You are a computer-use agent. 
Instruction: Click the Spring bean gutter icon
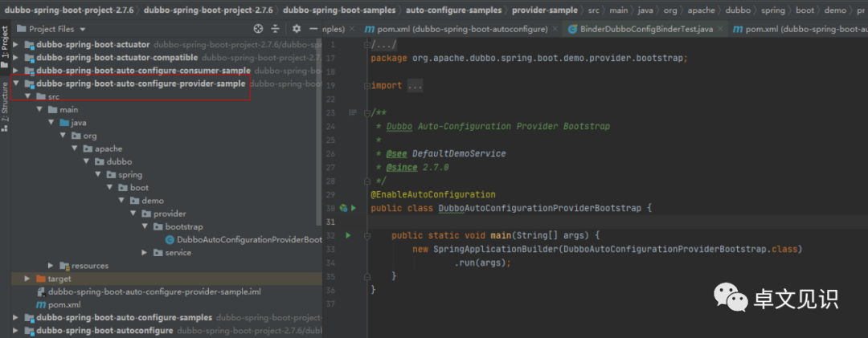(x=343, y=209)
